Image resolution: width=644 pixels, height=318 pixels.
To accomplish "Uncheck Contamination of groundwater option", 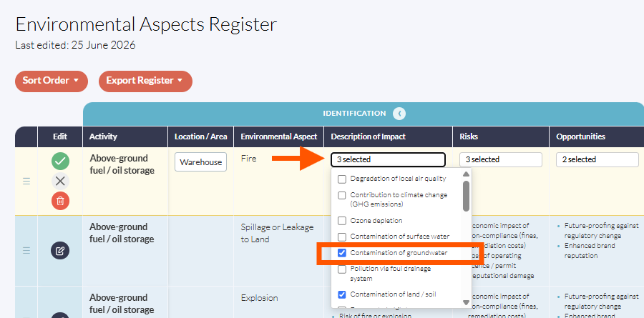I will pos(342,253).
